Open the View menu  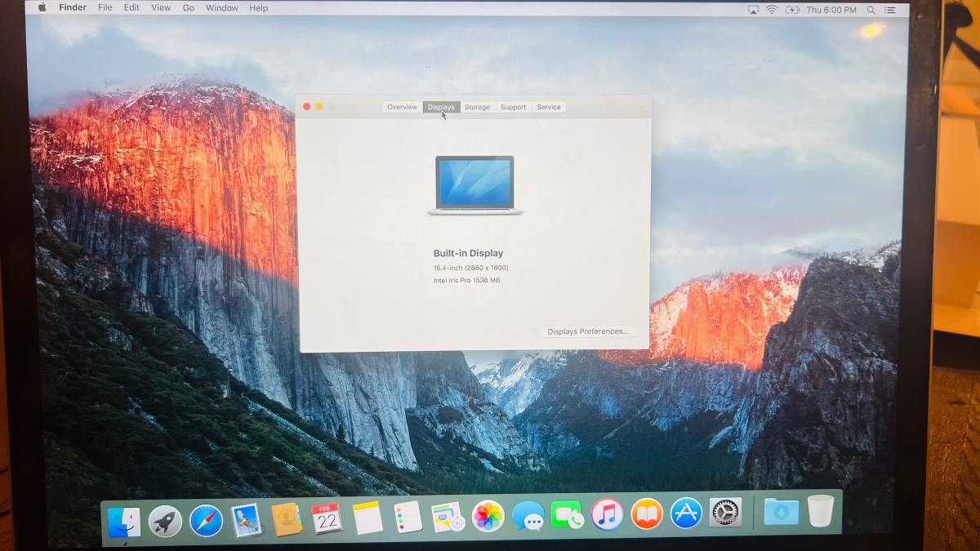click(x=161, y=8)
